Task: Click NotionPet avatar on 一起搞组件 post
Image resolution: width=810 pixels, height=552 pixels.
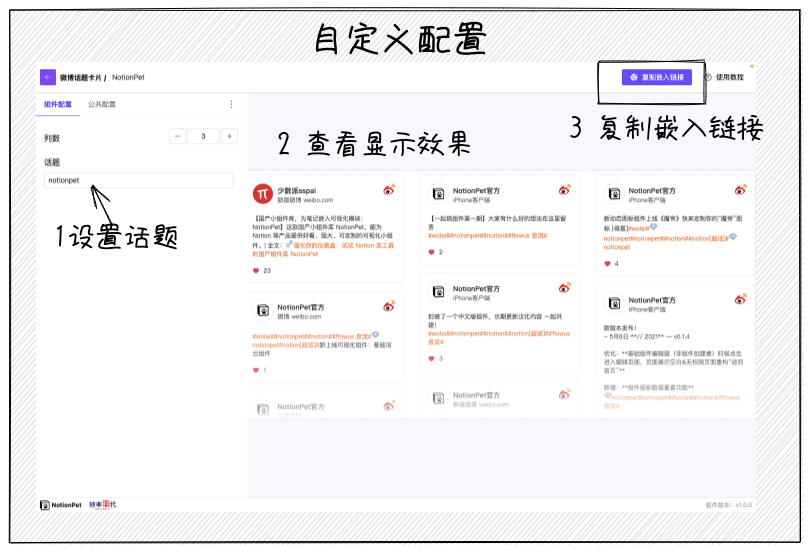Action: coord(439,194)
